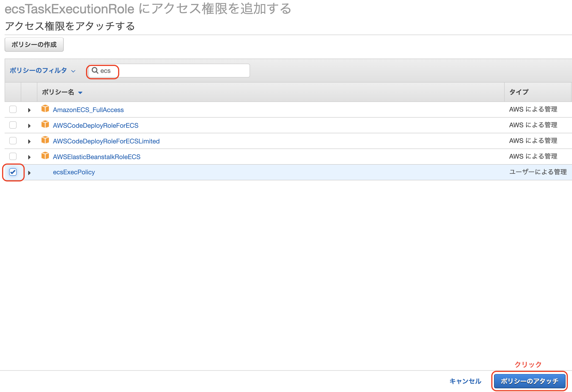The height and width of the screenshot is (392, 572).
Task: Click the ポリシーの作成 button
Action: point(34,45)
